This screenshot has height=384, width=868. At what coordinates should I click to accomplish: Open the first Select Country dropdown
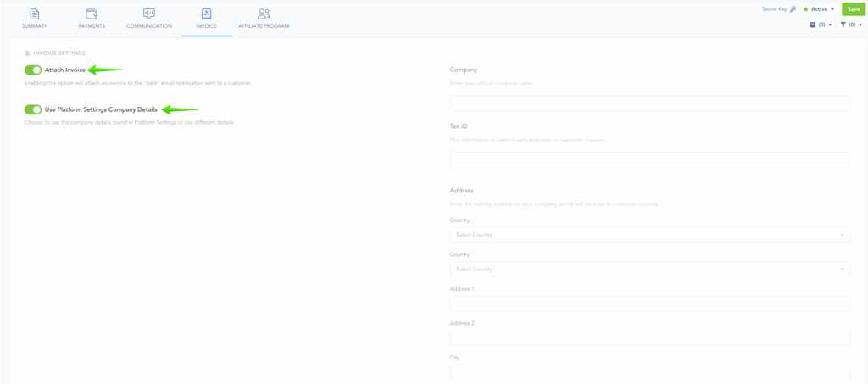point(649,235)
